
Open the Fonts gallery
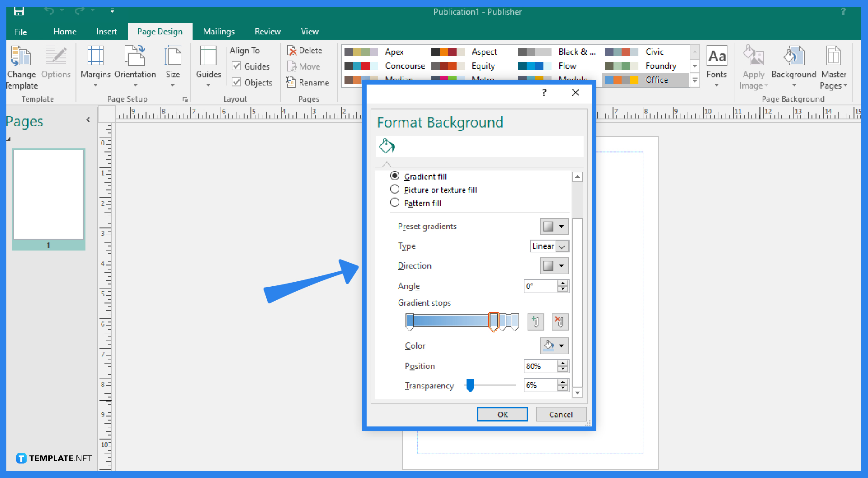pos(717,66)
